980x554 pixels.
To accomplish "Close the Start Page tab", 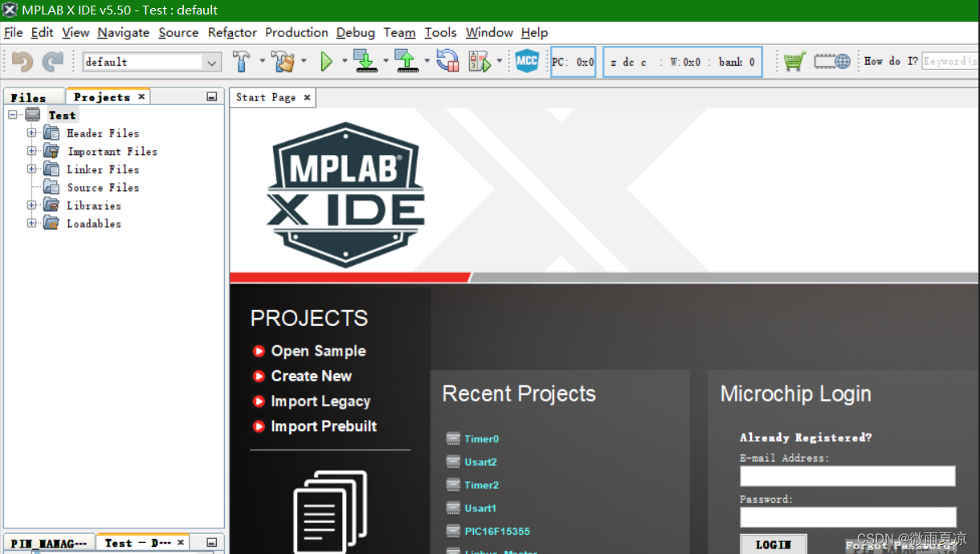I will 307,97.
